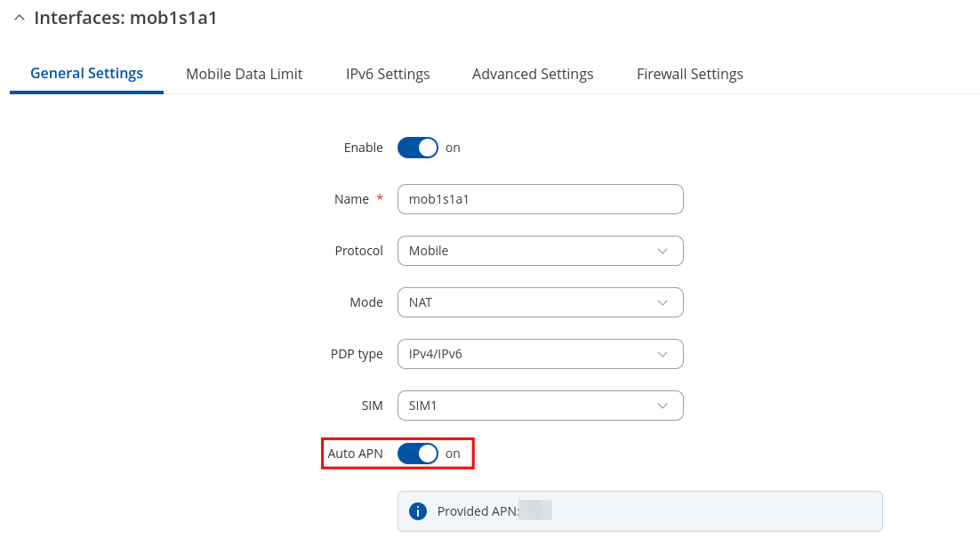Click the Provided APN text in info box

(477, 511)
